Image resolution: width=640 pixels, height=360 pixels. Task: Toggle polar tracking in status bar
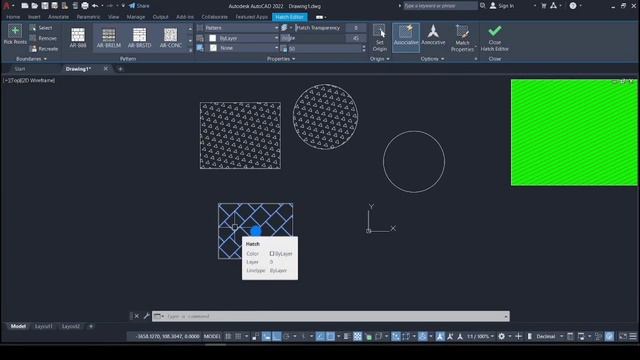[x=286, y=336]
